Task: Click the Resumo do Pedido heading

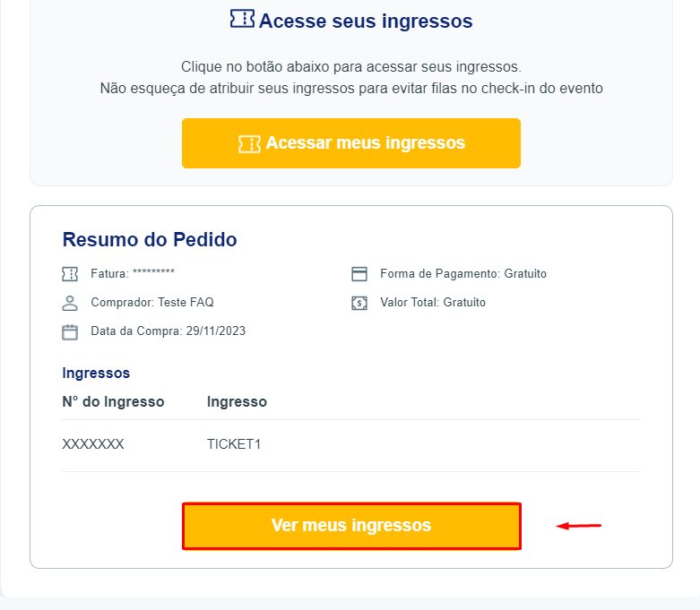Action: coord(150,239)
